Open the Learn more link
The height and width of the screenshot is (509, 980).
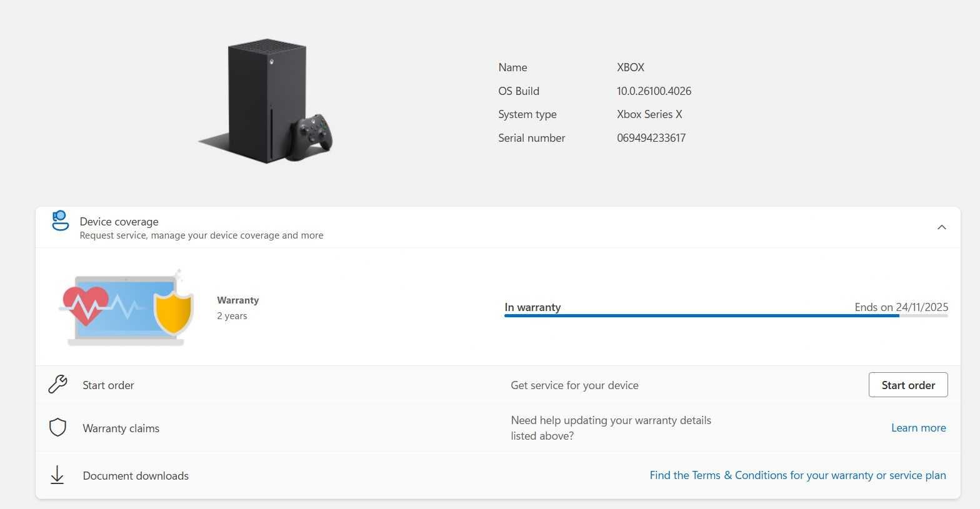918,428
